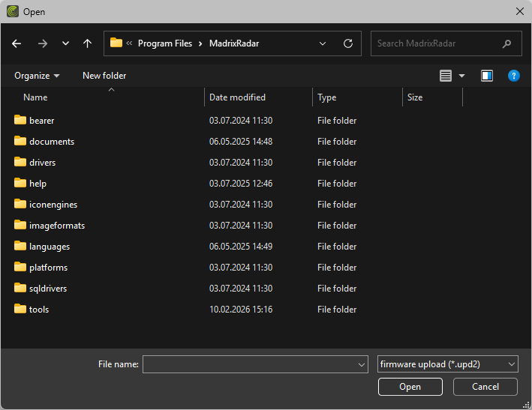This screenshot has width=532, height=410.
Task: Click the search magnifier icon
Action: [506, 43]
